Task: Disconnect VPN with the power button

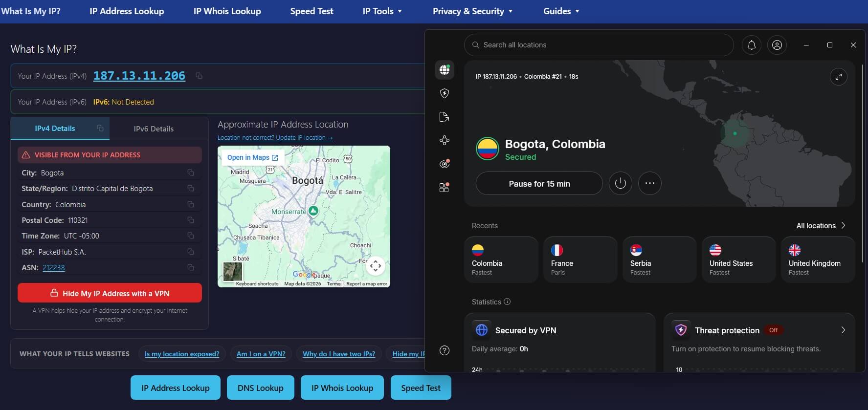Action: 621,183
